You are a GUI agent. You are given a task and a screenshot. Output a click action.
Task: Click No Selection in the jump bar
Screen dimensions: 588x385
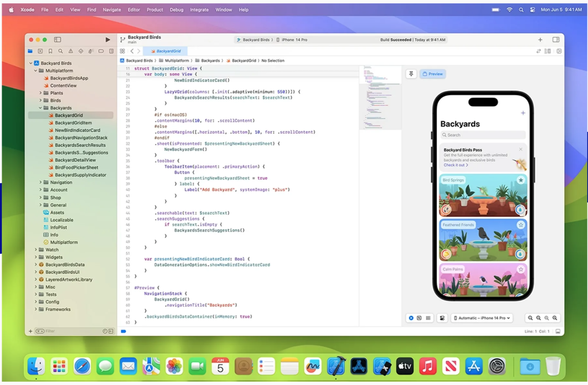(273, 61)
